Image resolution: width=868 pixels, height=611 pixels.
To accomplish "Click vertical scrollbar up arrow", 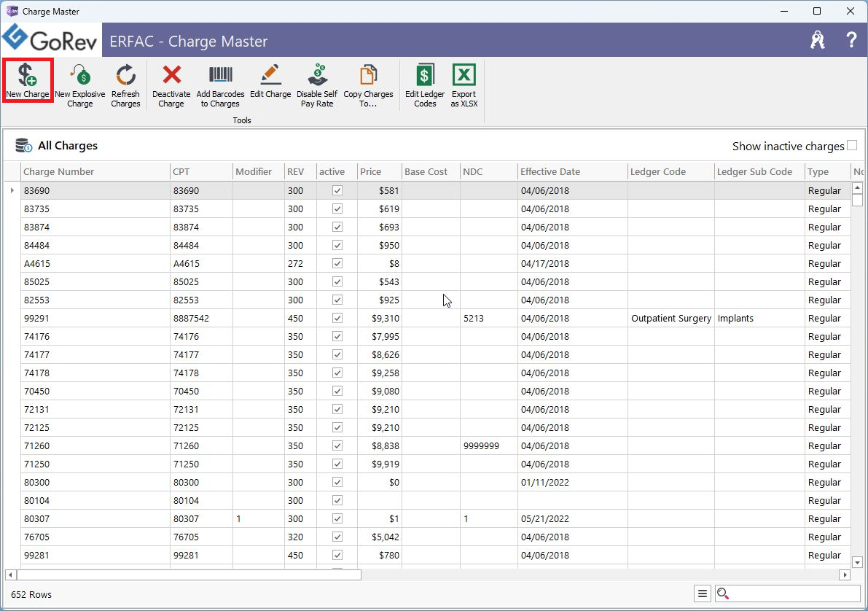I will coord(857,188).
